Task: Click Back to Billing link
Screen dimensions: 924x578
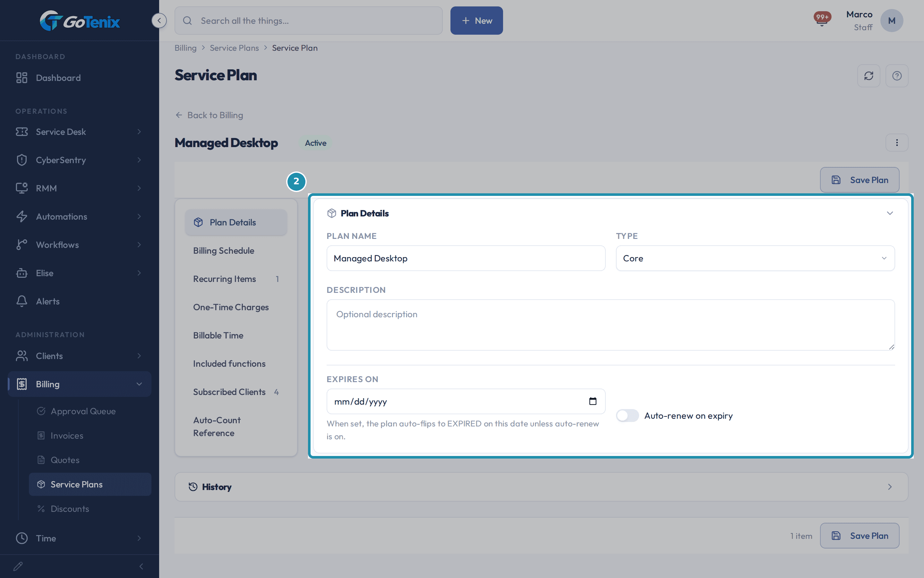Action: coord(209,115)
